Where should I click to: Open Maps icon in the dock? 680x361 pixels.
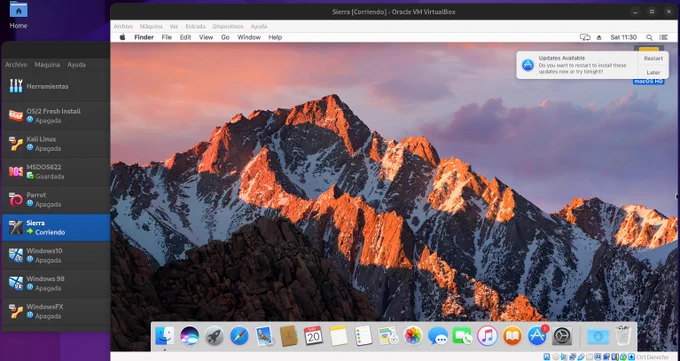pos(388,336)
